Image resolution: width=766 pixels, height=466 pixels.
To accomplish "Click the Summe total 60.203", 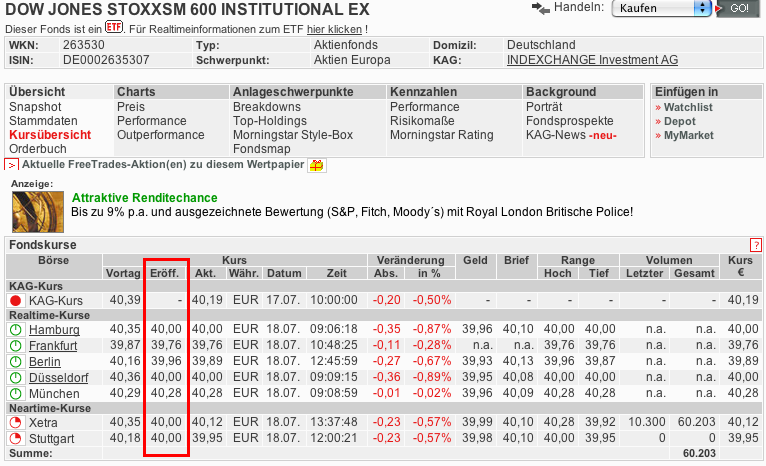I will point(699,453).
